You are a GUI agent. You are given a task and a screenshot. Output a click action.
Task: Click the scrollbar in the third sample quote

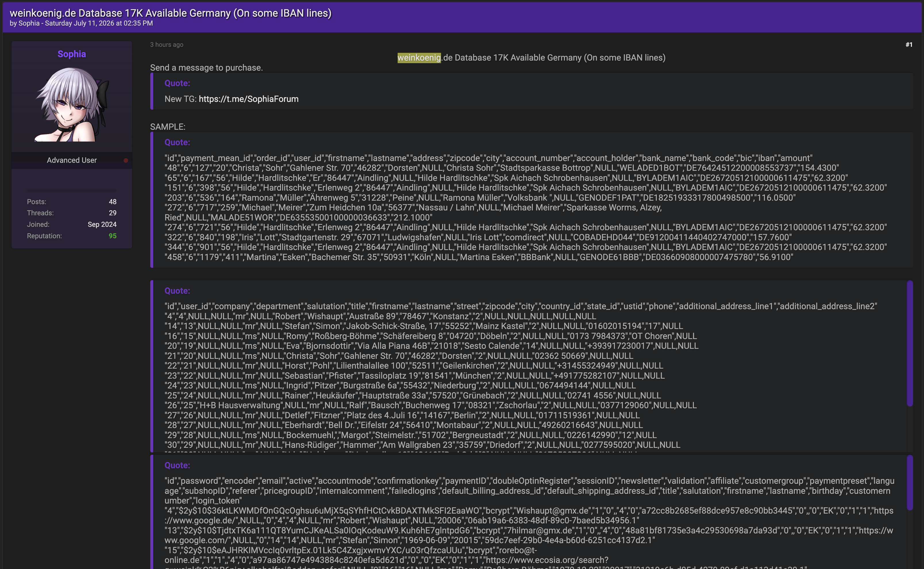click(x=910, y=483)
